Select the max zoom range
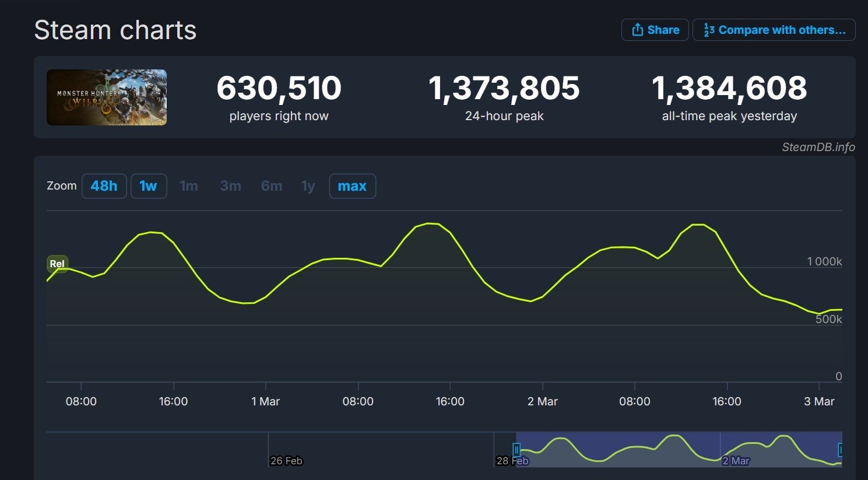Image resolution: width=868 pixels, height=480 pixels. coord(352,186)
